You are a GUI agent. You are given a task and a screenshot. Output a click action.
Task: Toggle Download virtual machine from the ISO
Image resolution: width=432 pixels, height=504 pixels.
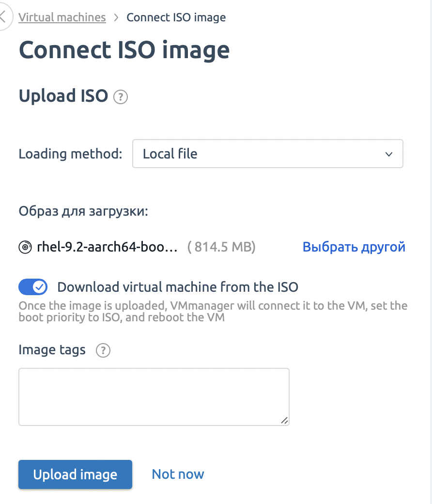pos(33,287)
